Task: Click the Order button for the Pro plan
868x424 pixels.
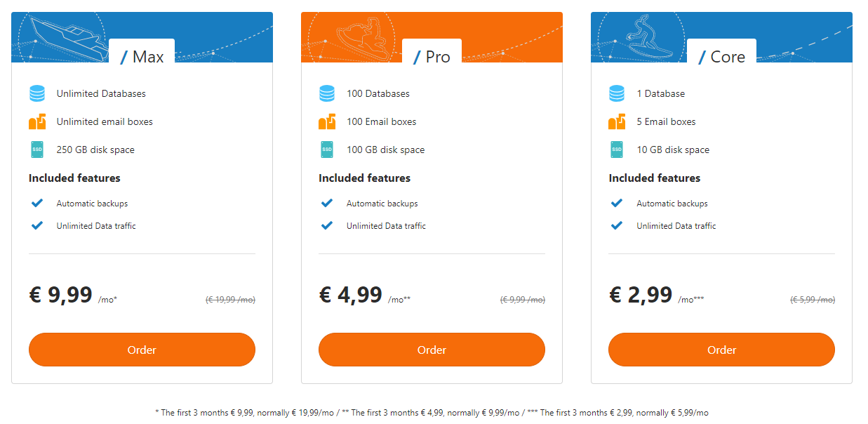Action: coord(432,350)
